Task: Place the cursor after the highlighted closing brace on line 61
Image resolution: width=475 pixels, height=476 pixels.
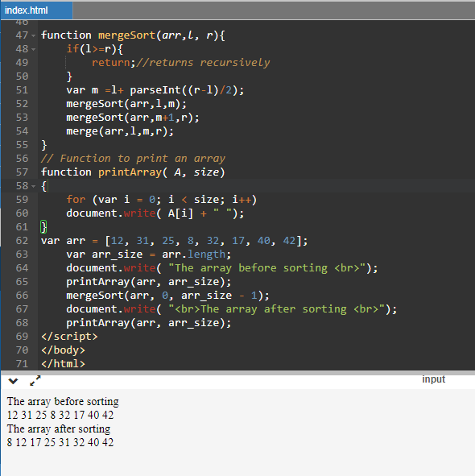Action: 47,227
